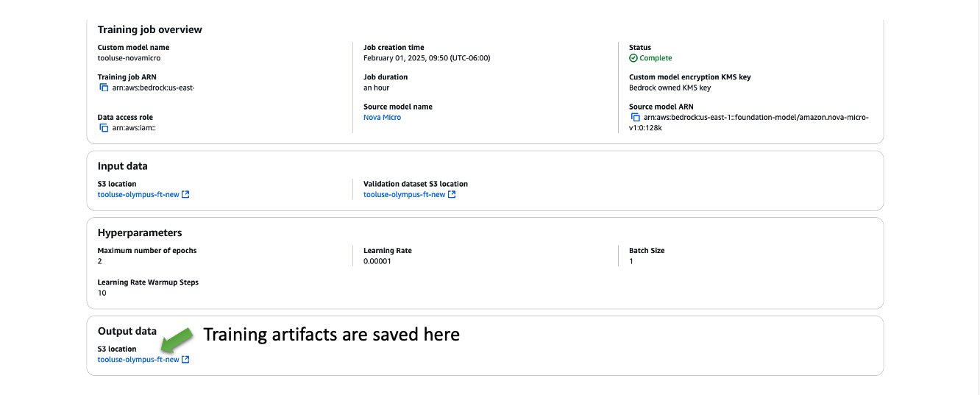Click the Job creation time value
Image resolution: width=980 pixels, height=395 pixels.
tap(427, 58)
